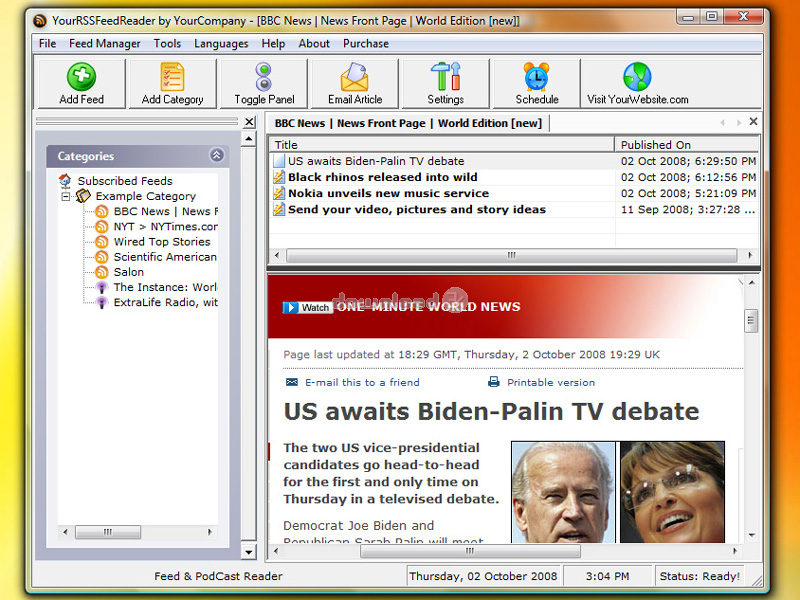The width and height of the screenshot is (800, 600).
Task: Open the Help menu
Action: point(273,43)
